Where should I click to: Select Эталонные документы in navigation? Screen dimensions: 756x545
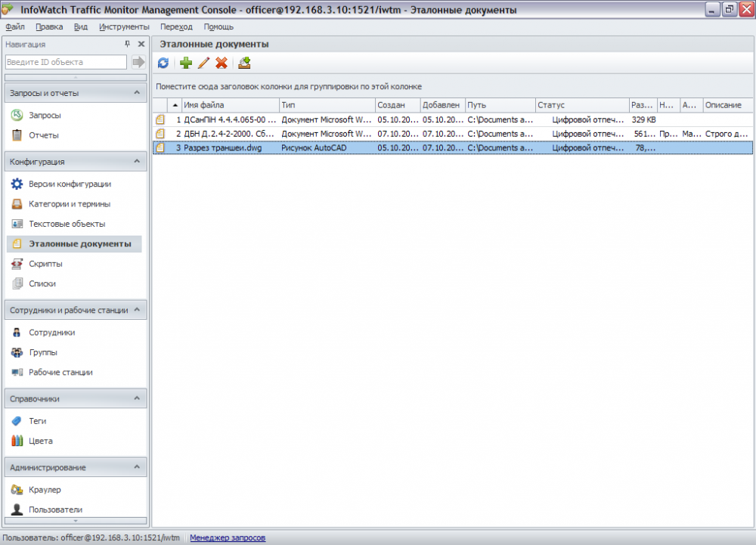[74, 244]
